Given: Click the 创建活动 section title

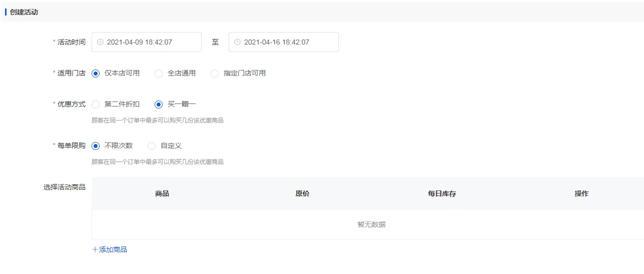Looking at the screenshot, I should (x=24, y=12).
